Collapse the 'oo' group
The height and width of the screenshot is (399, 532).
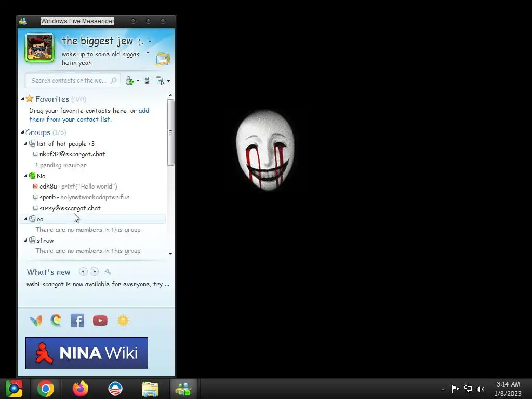[25, 219]
